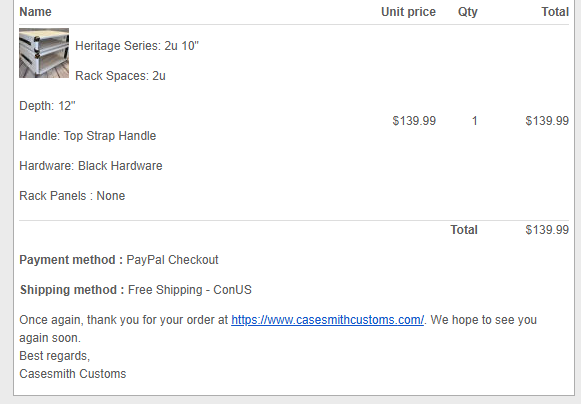The image size is (581, 404).
Task: Click the item row total $139.99
Action: [547, 121]
